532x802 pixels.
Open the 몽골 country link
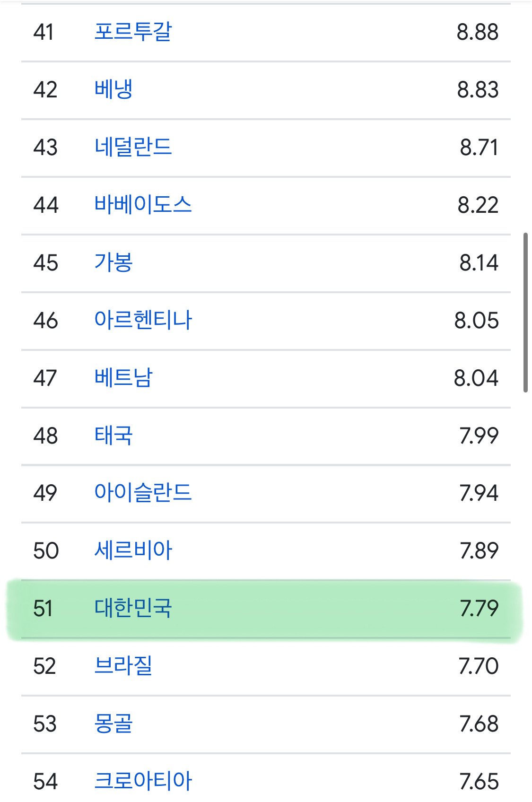pyautogui.click(x=113, y=724)
